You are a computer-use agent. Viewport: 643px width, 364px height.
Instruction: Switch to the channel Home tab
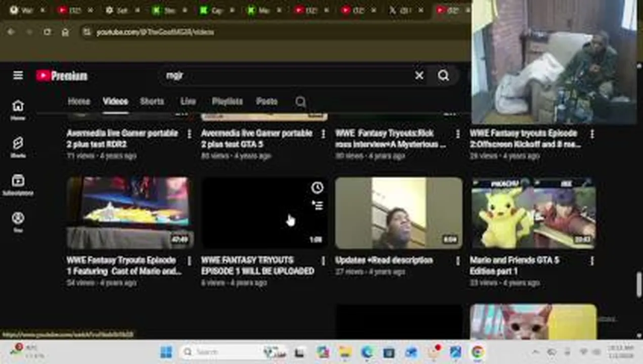tap(79, 101)
